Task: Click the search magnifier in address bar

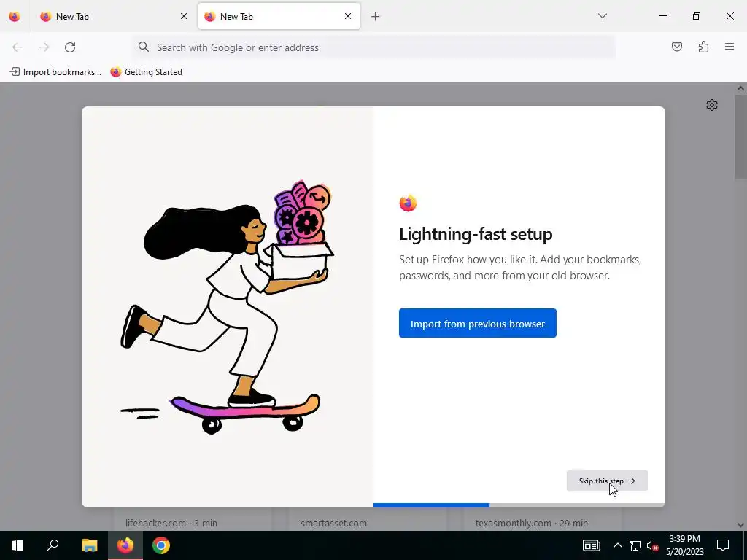Action: [x=144, y=47]
